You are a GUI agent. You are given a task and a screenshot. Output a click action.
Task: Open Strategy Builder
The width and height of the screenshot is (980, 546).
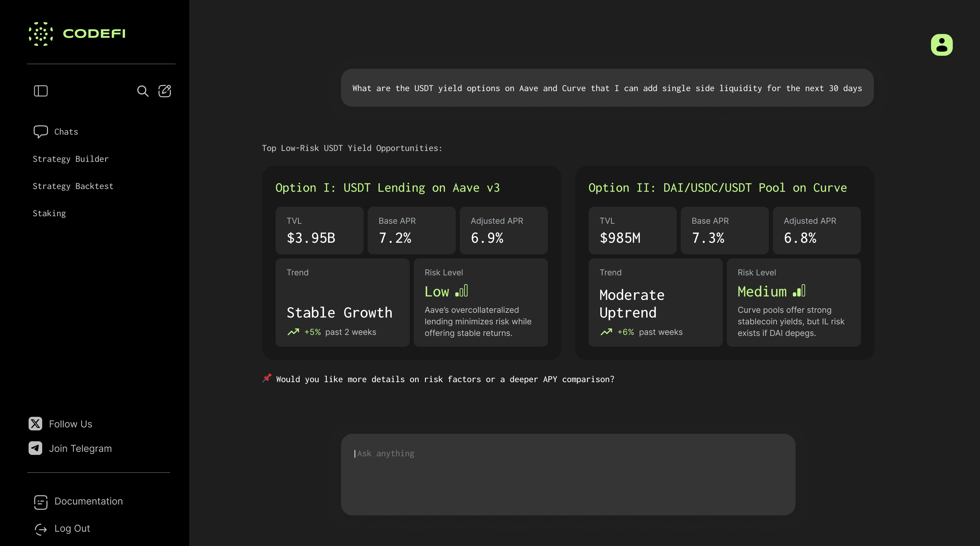pos(70,159)
